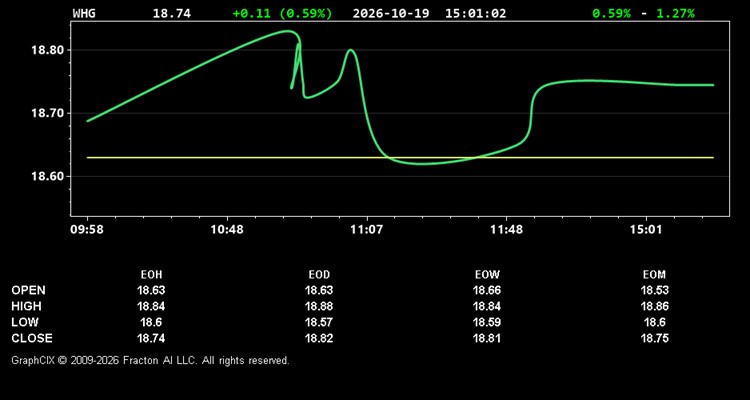The width and height of the screenshot is (750, 400).
Task: Click the 11:07 time axis label
Action: coord(366,230)
